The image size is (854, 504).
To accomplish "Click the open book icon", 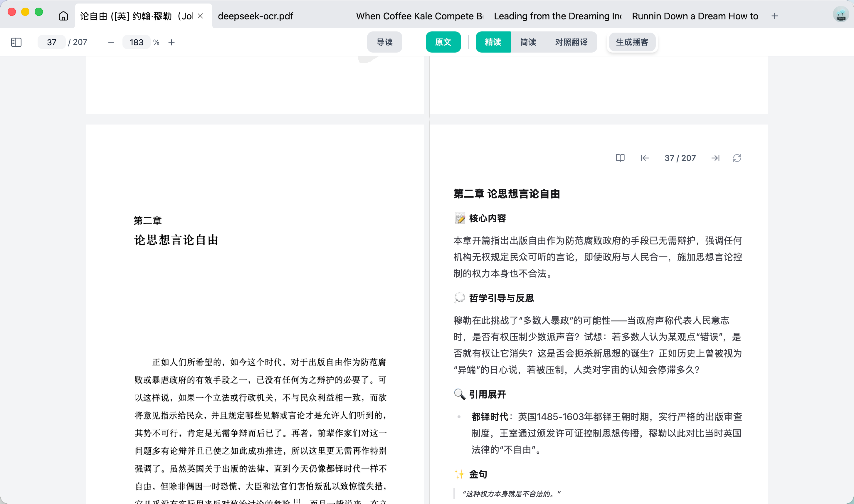I will click(620, 158).
